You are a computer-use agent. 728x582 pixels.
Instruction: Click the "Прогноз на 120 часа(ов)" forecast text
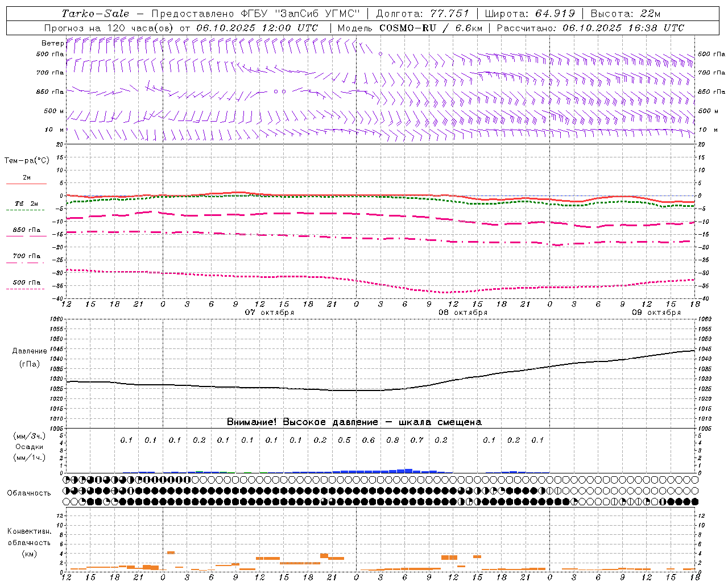click(x=109, y=28)
